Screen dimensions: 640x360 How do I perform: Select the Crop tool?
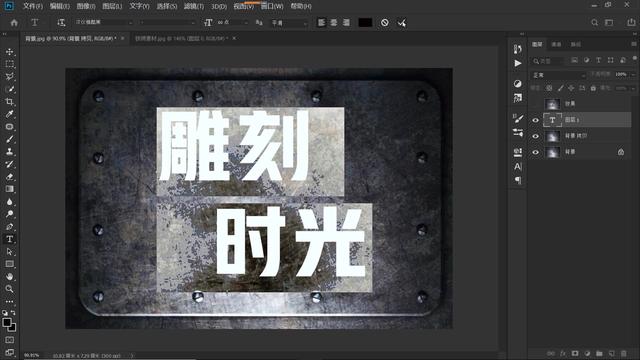pos(9,102)
